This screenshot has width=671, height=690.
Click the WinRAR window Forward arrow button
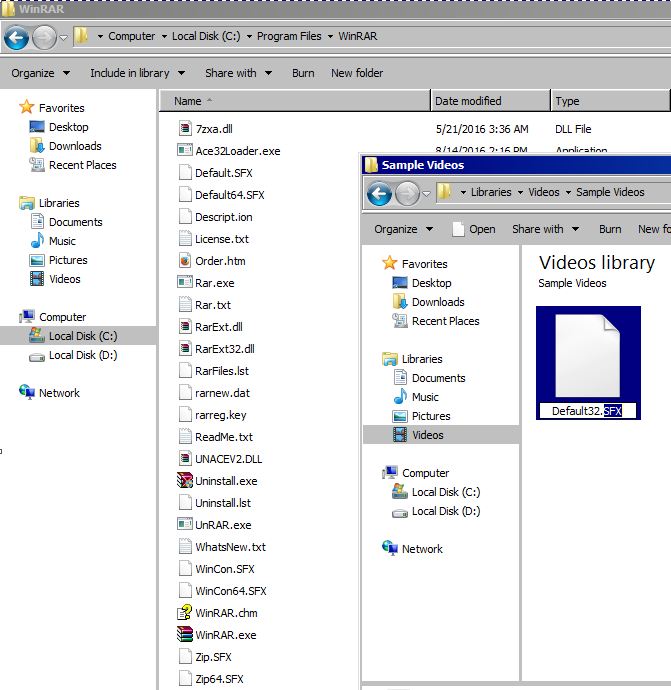(44, 37)
